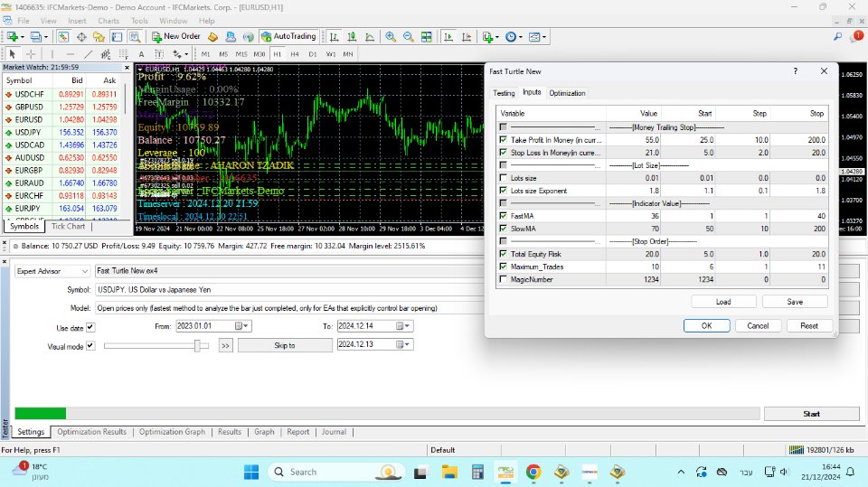The width and height of the screenshot is (868, 487).
Task: Click the Skip to button
Action: pos(285,345)
